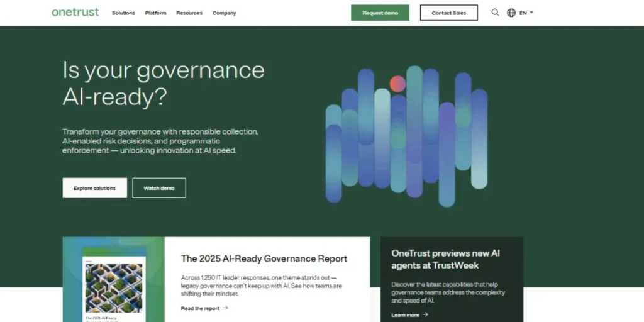Viewport: 644px width, 322px height.
Task: Select the Watch demo button
Action: (159, 188)
